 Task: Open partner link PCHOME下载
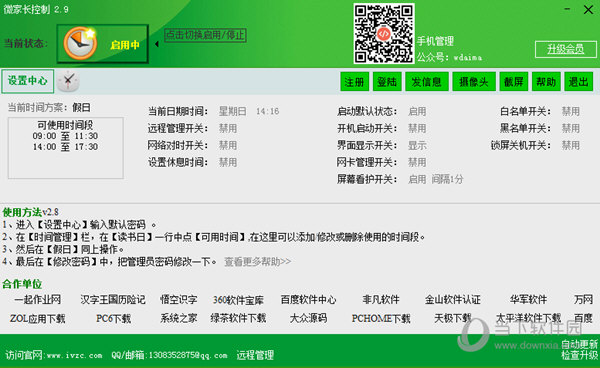pos(381,319)
